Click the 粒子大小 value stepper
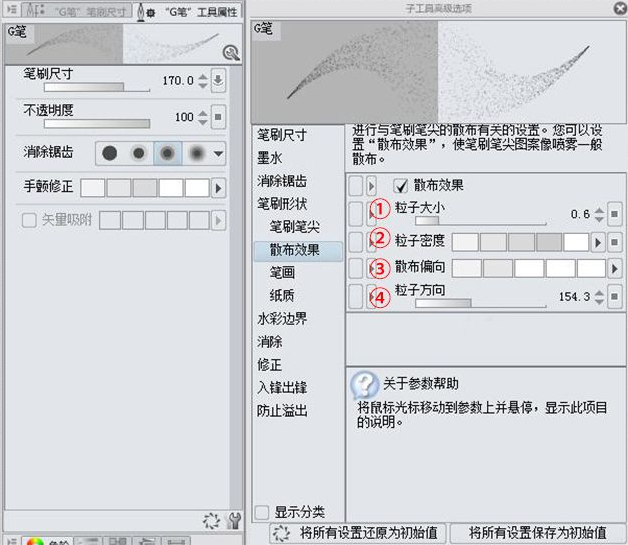628x545 pixels. 599,215
